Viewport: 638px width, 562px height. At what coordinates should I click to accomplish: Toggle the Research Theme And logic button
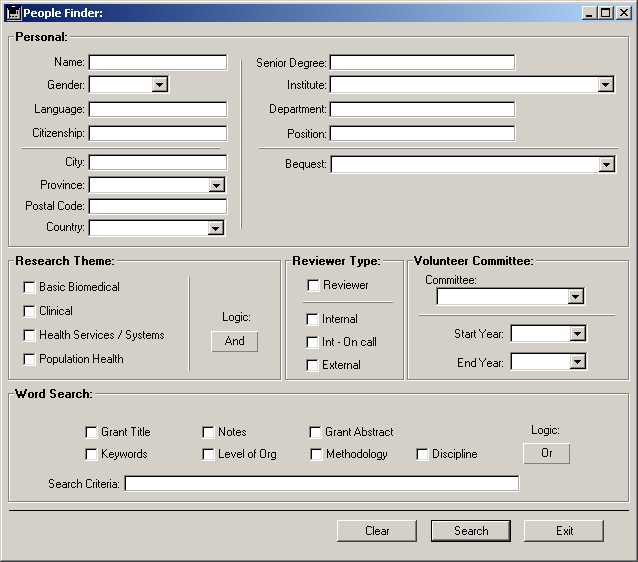coord(234,341)
